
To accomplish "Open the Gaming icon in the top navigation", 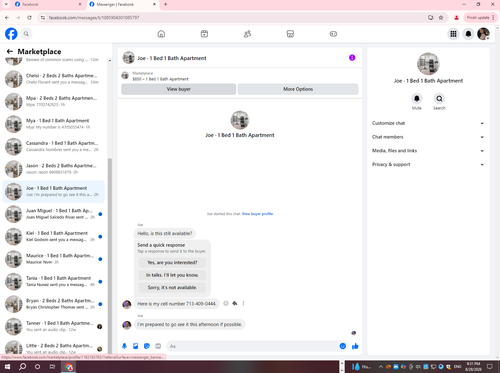I will click(333, 34).
